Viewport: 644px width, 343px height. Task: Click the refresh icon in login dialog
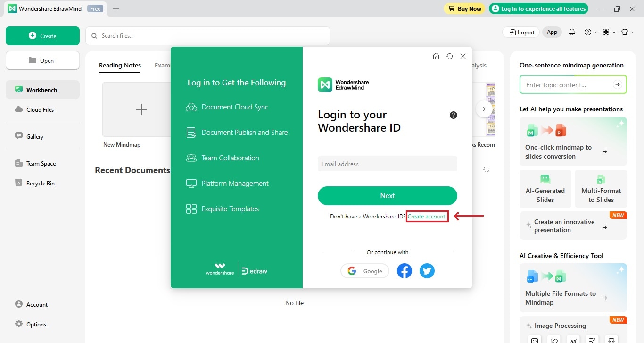pyautogui.click(x=450, y=56)
